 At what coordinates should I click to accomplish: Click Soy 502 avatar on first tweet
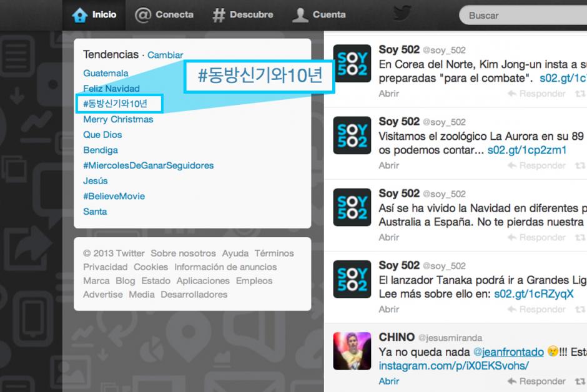pyautogui.click(x=353, y=63)
